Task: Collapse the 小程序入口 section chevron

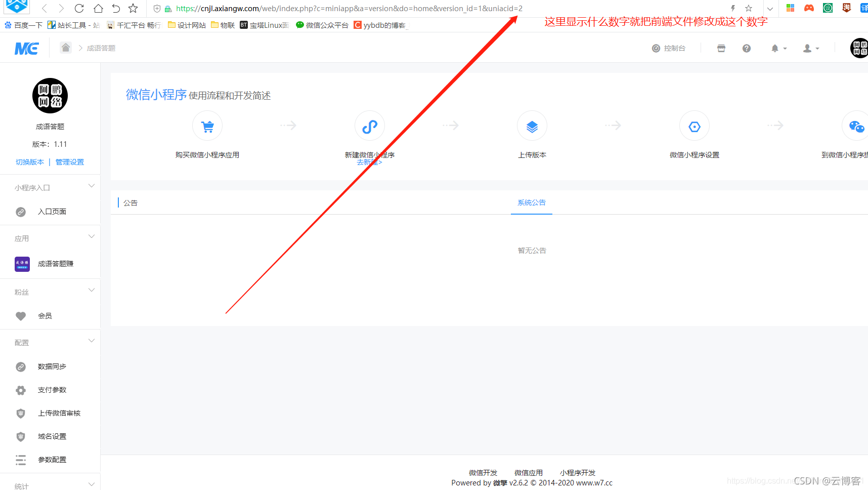Action: tap(92, 185)
